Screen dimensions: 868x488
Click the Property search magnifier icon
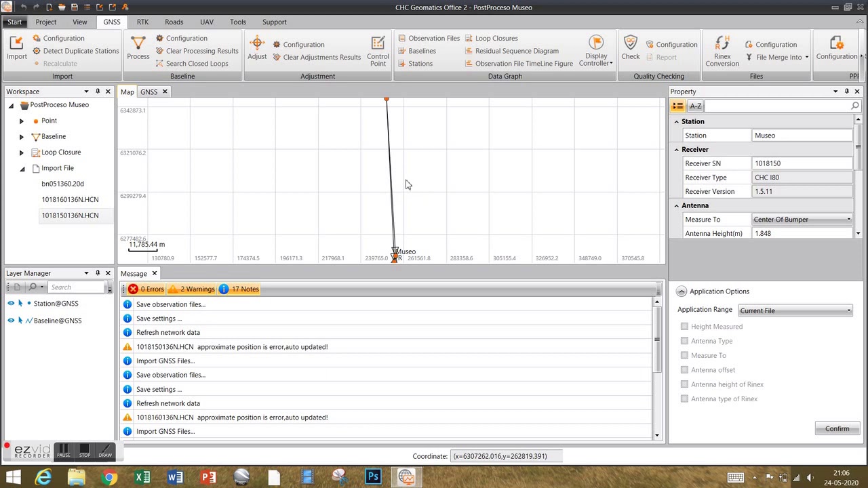[x=854, y=106]
